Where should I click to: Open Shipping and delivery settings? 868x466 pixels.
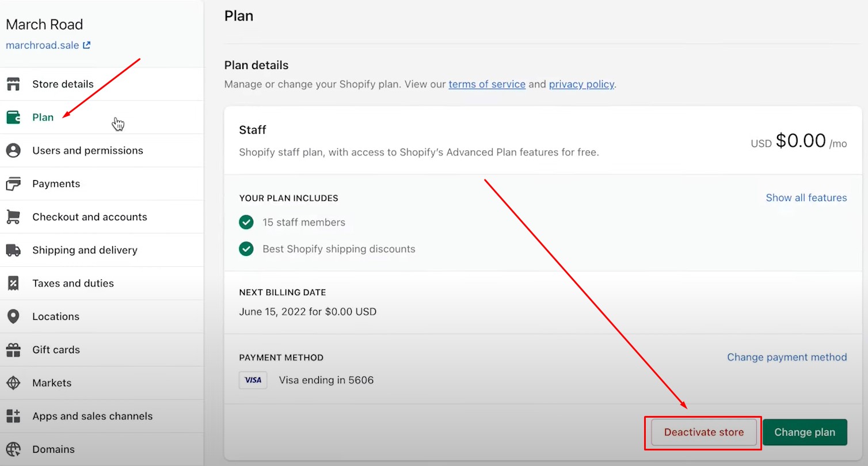tap(101, 250)
